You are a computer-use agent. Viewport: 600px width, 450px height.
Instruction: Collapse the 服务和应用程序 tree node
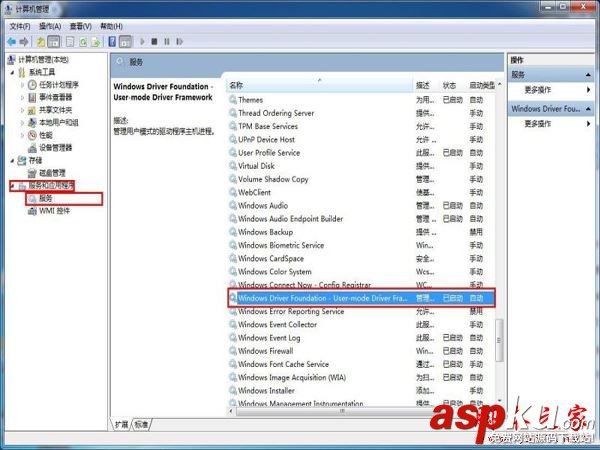pyautogui.click(x=12, y=186)
